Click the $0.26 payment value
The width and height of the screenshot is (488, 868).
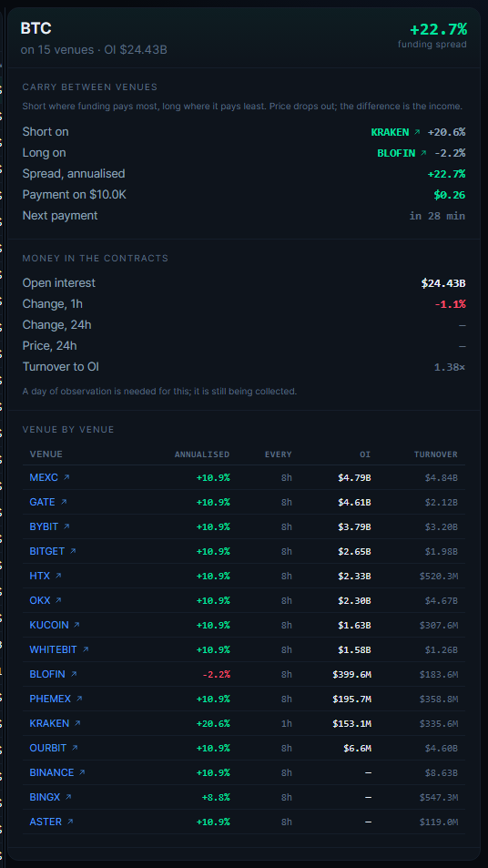(x=449, y=195)
